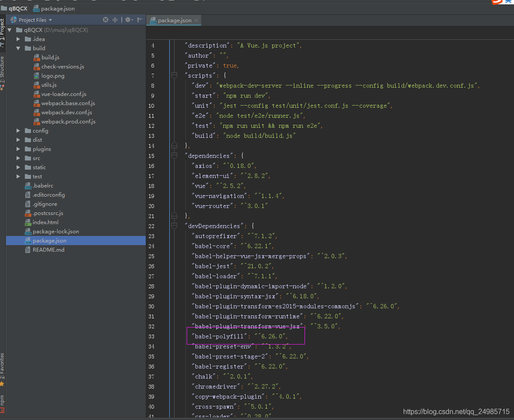Open webpack.base.conf.js in the tree
514x420 pixels.
click(68, 103)
